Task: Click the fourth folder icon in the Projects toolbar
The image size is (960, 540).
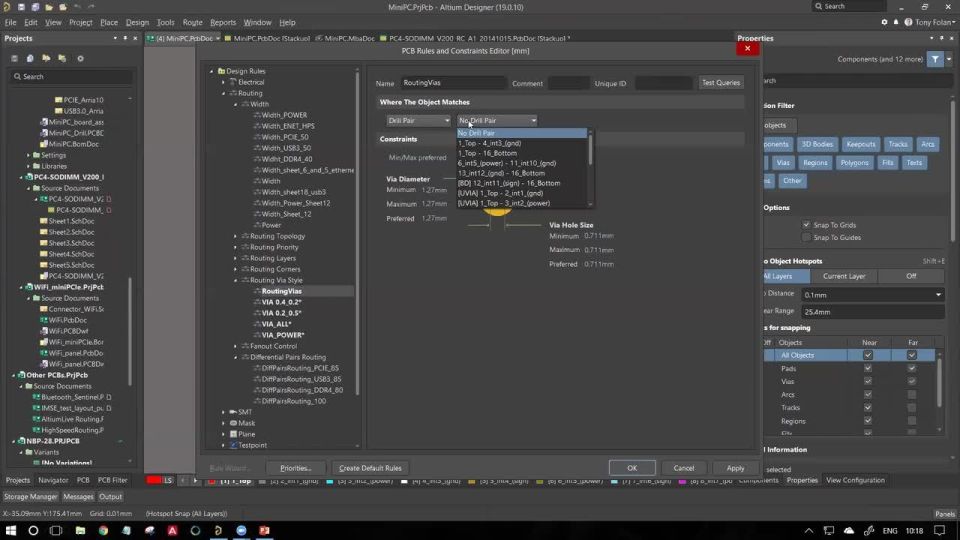Action: coord(62,59)
